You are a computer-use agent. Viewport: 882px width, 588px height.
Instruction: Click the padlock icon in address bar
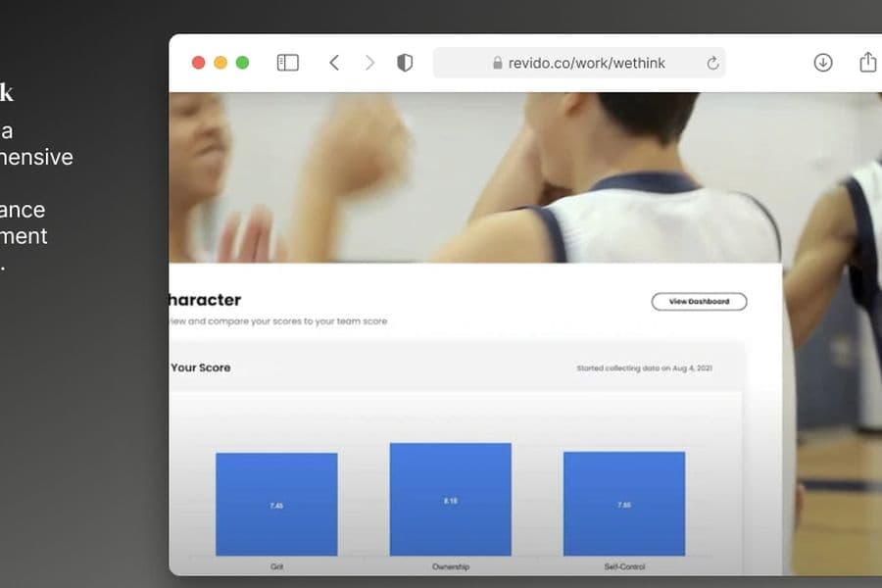point(497,63)
